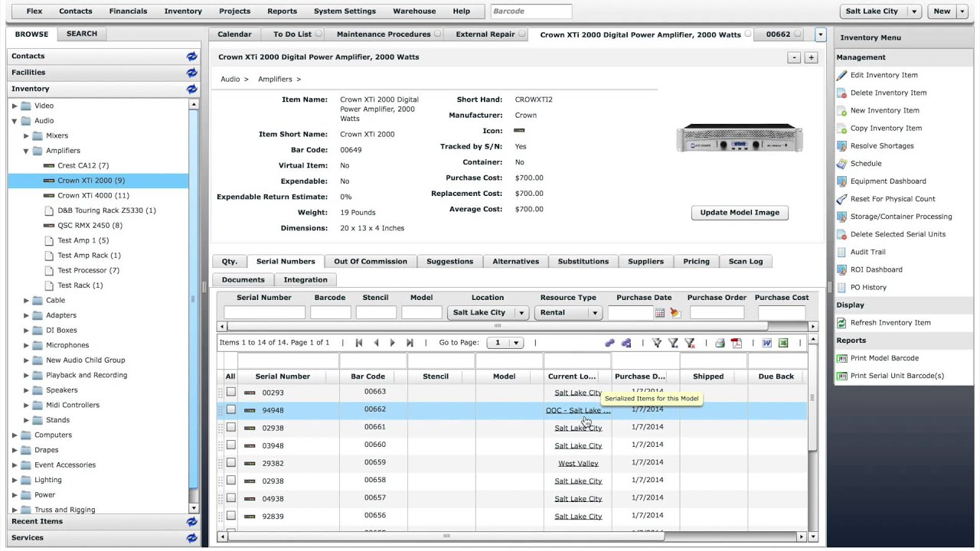Switch to the Out Of Commission tab
This screenshot has height=551, width=980.
(x=371, y=261)
